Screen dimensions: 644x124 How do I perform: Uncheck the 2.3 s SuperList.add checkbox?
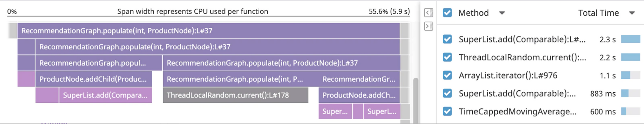(447, 39)
